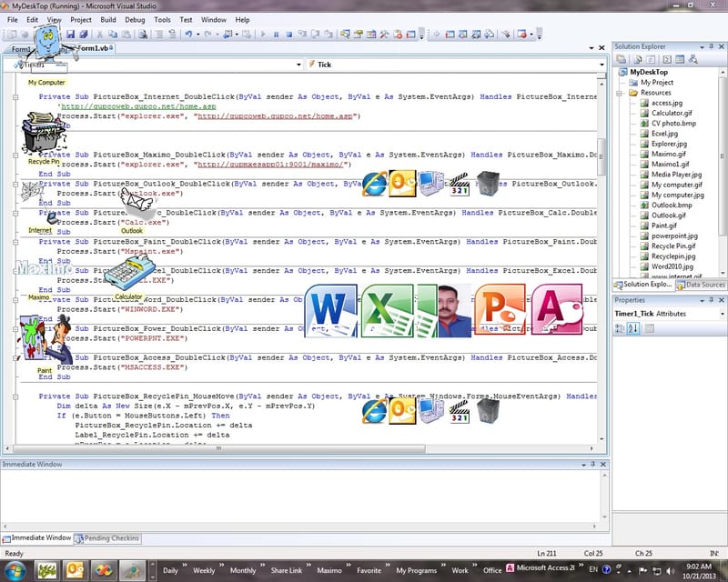Collapse the Resources folder in Solution Explorer
Screen dimensions: 728x582
click(x=619, y=93)
